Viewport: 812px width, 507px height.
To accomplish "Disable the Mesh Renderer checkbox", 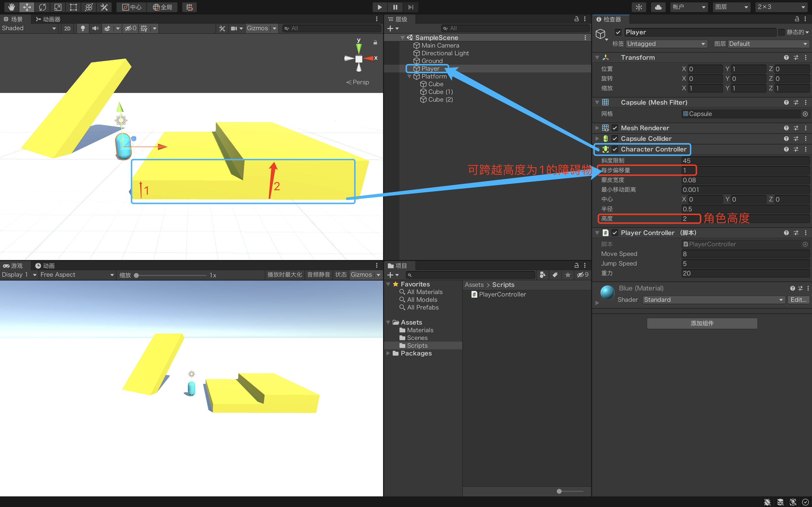I will 615,128.
